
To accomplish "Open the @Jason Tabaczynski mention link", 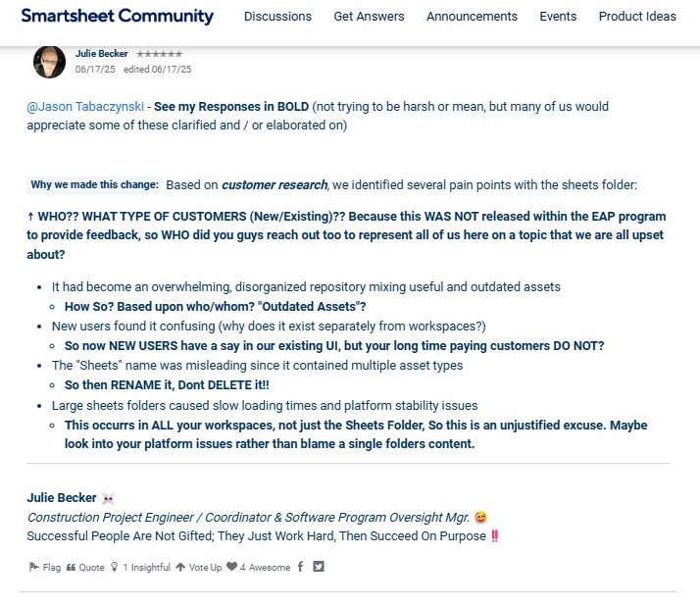I will [x=85, y=107].
